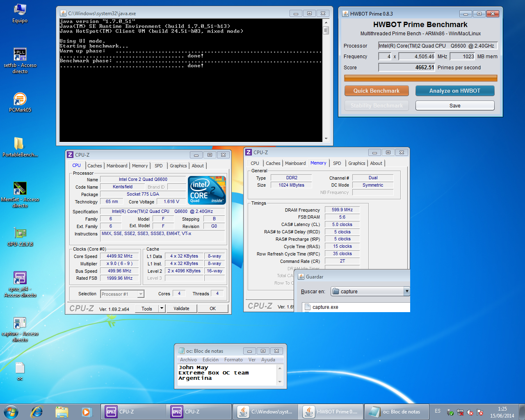Click the show desktop button on taskbar
The width and height of the screenshot is (525, 420).
click(x=522, y=412)
